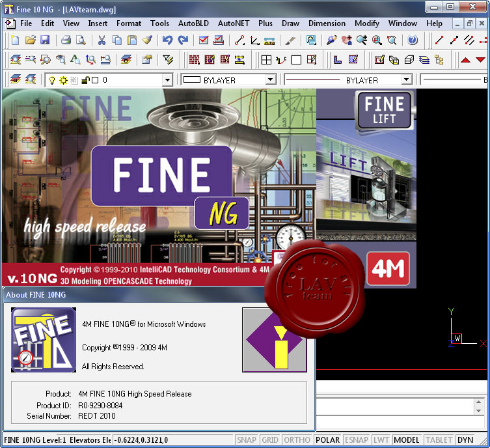Screen dimensions: 490x448
Task: Toggle TABLET mode in status bar
Action: 439,440
